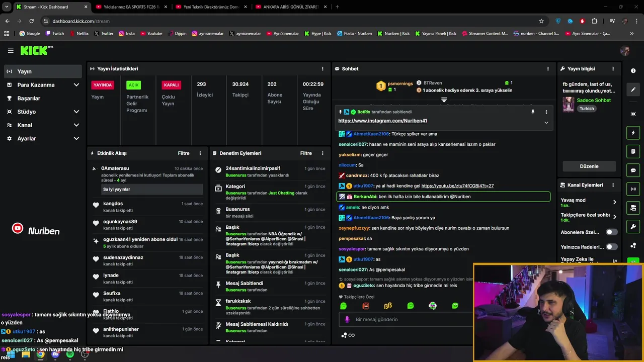Viewport: 644px width, 362px height.
Task: Expand the Kanal sidebar section
Action: 76,125
